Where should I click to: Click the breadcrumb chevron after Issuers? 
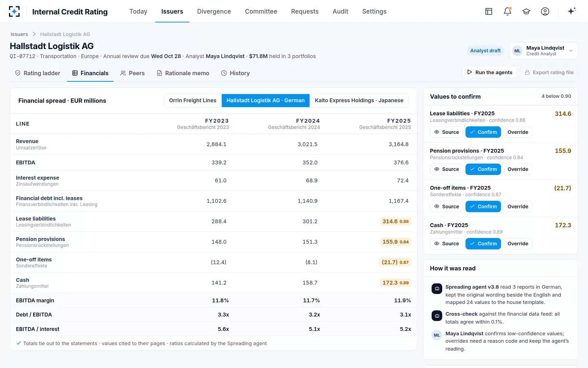click(34, 34)
